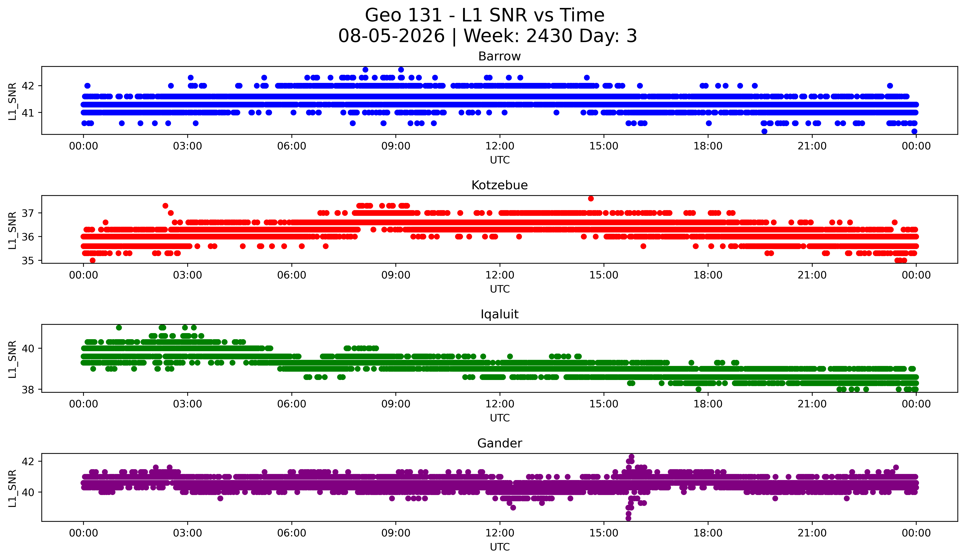
Task: Click the y-axis tick 42 on Barrow plot
Action: [28, 86]
